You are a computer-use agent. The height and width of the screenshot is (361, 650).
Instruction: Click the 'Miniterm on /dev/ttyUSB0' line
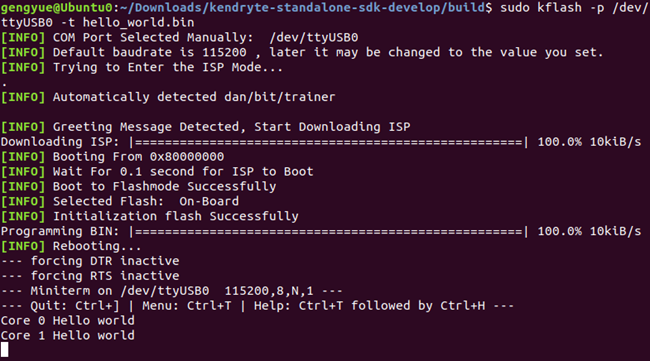tap(172, 291)
